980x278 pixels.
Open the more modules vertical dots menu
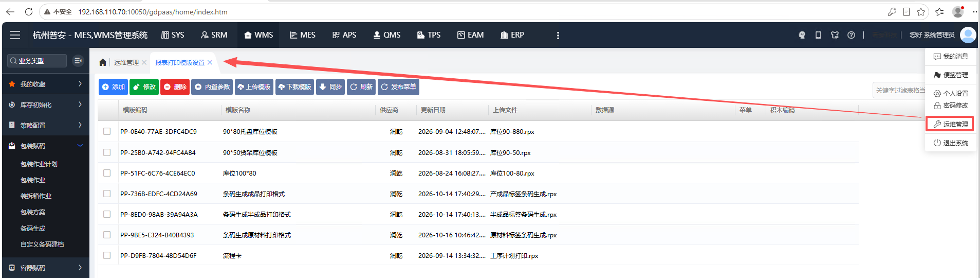[x=558, y=36]
